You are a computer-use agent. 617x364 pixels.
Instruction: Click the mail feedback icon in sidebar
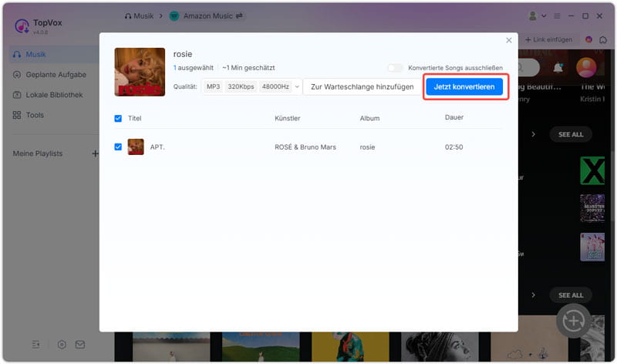80,345
